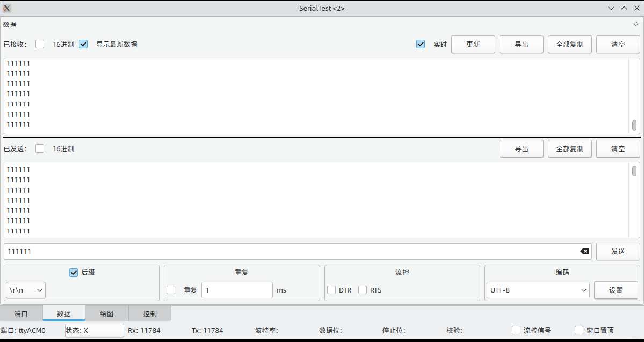Toggle the suffix checkbox
Viewport: 644px width, 342px height.
click(74, 272)
